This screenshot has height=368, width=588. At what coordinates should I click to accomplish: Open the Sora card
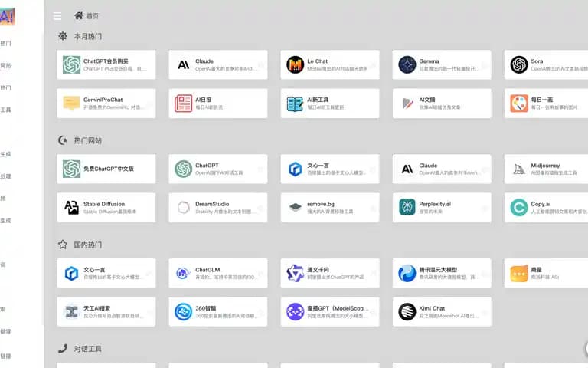pos(546,64)
